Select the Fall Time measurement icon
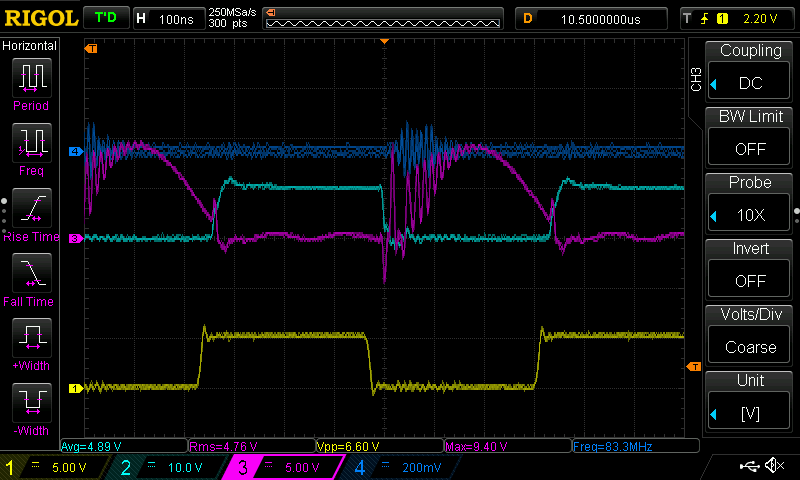Viewport: 800px width, 480px height. 32,272
